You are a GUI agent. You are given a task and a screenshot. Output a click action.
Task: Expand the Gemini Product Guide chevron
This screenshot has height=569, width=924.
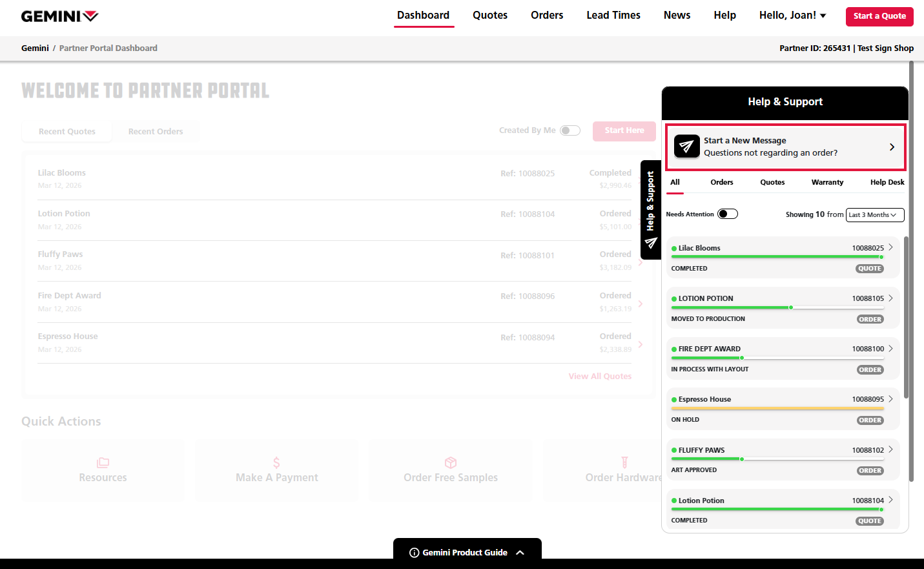pos(520,553)
